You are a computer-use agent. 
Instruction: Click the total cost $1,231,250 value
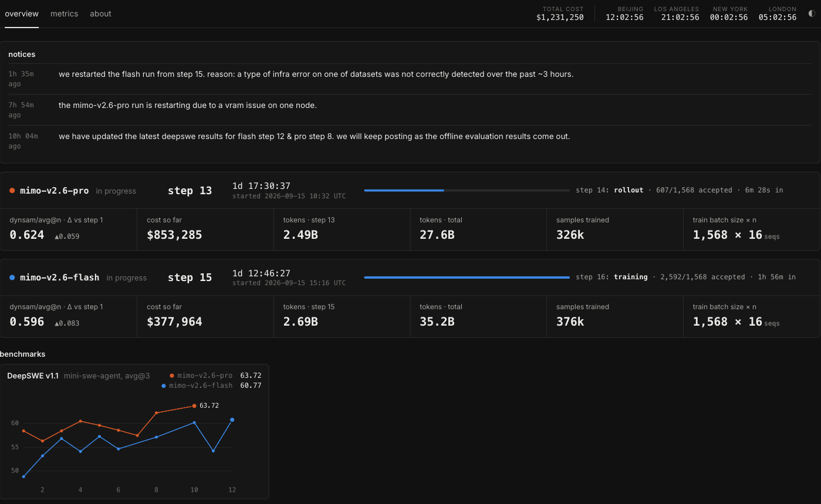[560, 18]
